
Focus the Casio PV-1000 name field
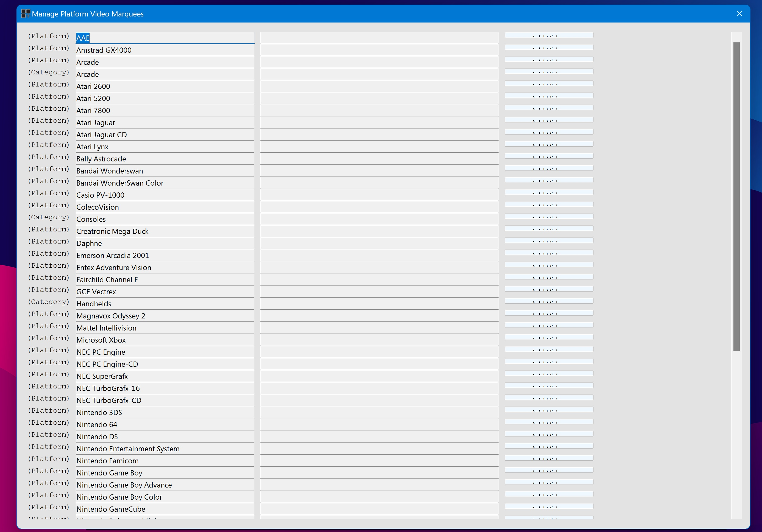click(x=165, y=195)
